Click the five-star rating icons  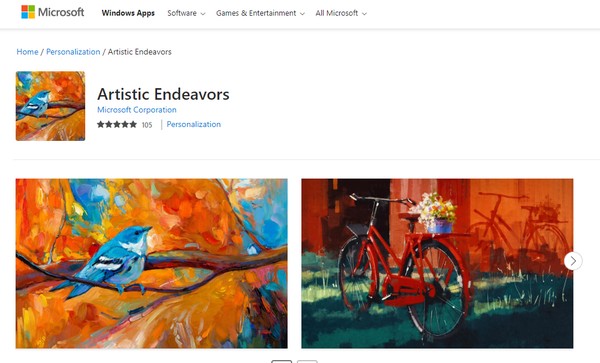pyautogui.click(x=117, y=124)
